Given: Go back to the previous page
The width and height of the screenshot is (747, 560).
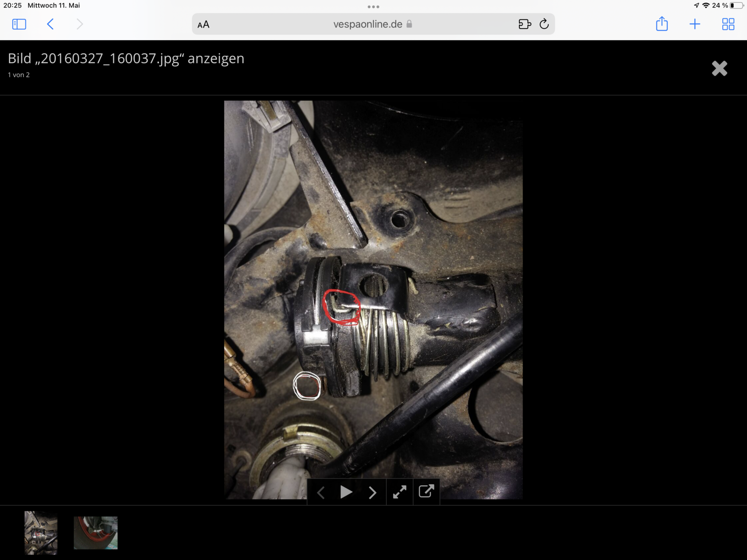Looking at the screenshot, I should click(50, 24).
